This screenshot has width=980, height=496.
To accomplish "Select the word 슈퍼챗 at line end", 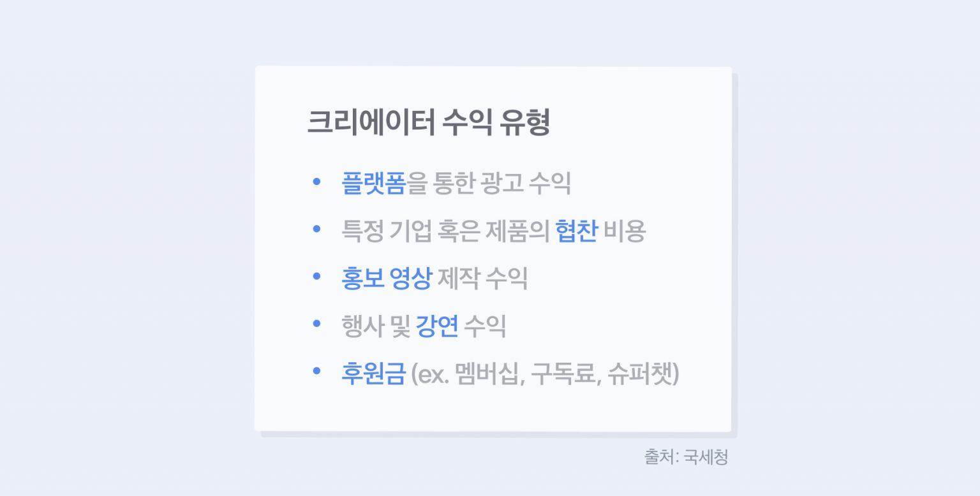I will (x=640, y=374).
